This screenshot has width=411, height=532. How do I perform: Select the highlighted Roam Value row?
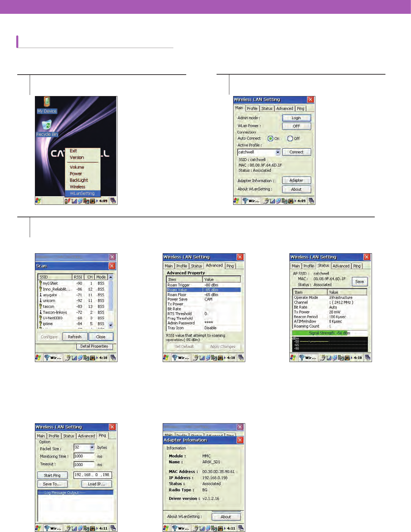[x=203, y=290]
